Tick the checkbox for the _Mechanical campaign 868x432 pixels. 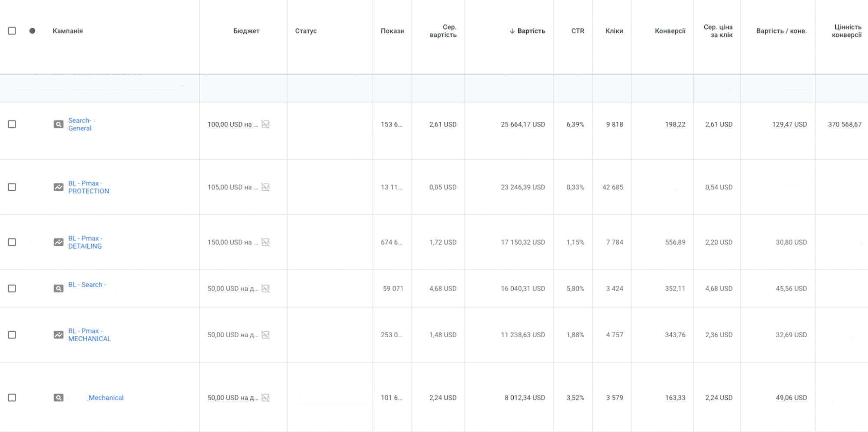[12, 398]
